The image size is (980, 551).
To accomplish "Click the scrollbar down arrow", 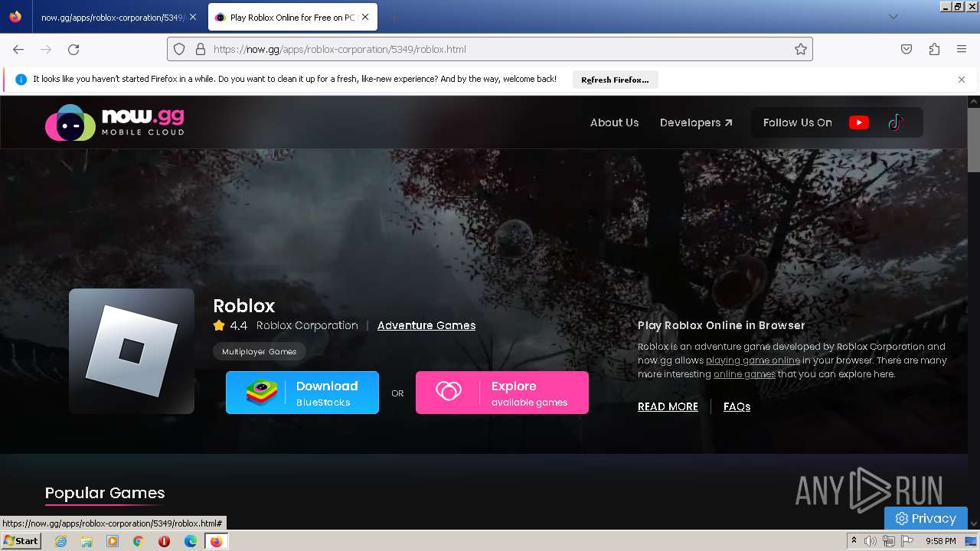I will click(x=974, y=524).
